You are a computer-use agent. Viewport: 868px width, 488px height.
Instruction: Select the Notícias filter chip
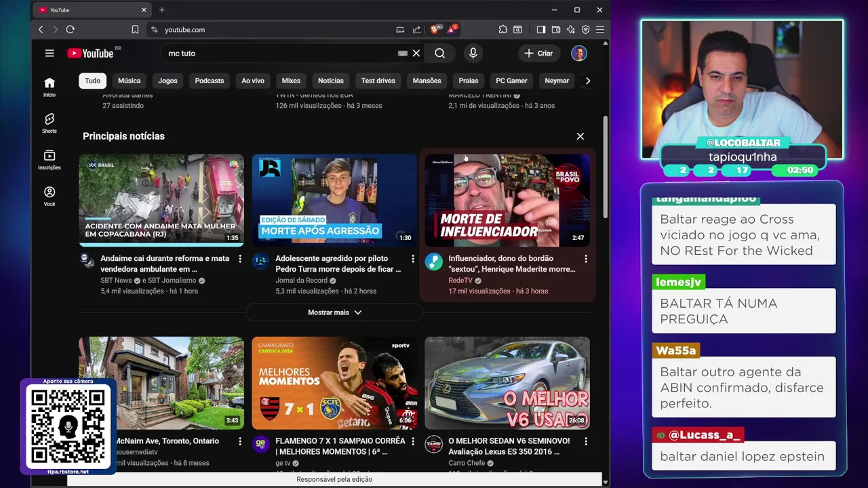331,81
